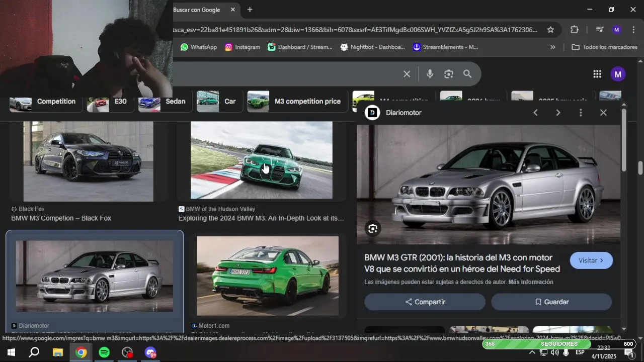Click the 'Guardar' button
The width and height of the screenshot is (644, 362).
tap(551, 302)
